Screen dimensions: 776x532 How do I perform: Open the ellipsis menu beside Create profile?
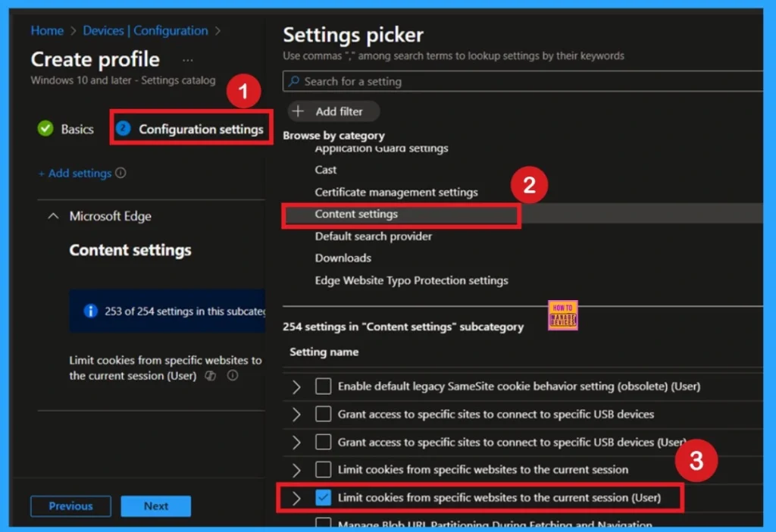coord(188,61)
